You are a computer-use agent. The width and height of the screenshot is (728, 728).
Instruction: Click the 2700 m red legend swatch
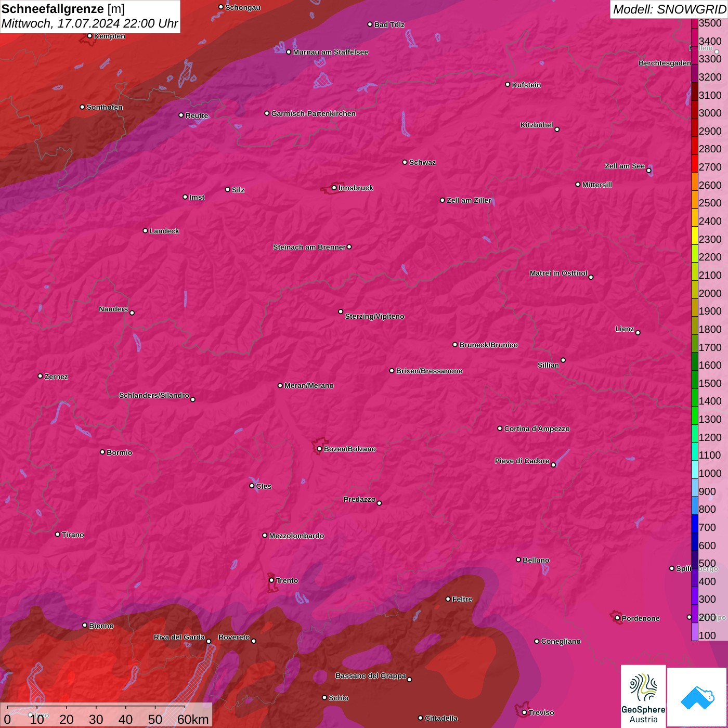pyautogui.click(x=695, y=163)
